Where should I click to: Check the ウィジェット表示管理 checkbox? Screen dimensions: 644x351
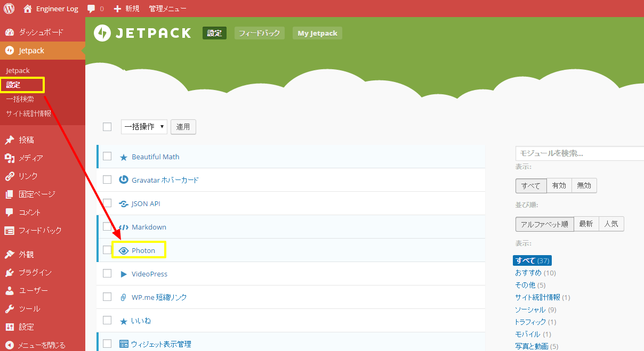(x=107, y=344)
